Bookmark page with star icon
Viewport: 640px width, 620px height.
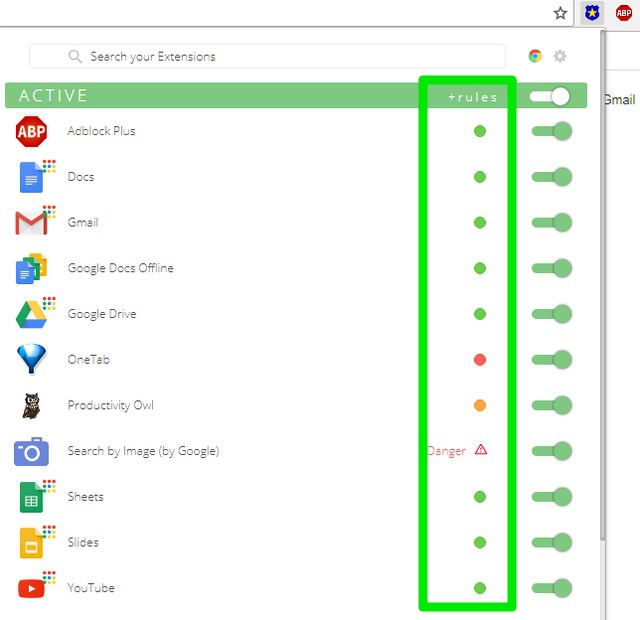click(560, 13)
